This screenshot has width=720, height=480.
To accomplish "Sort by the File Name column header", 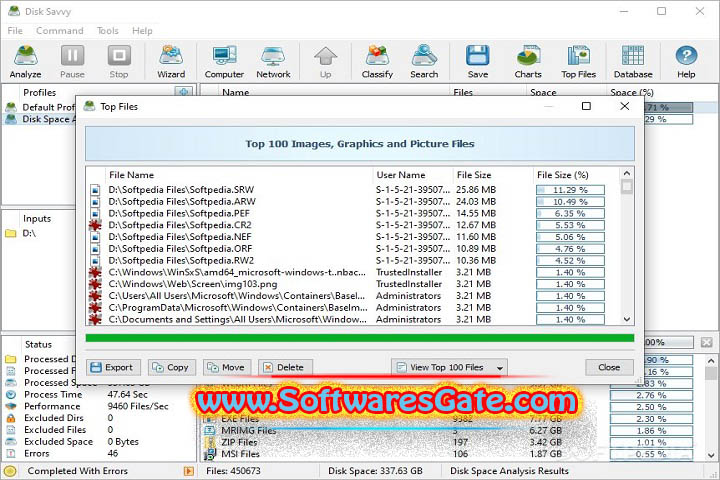I will click(131, 175).
